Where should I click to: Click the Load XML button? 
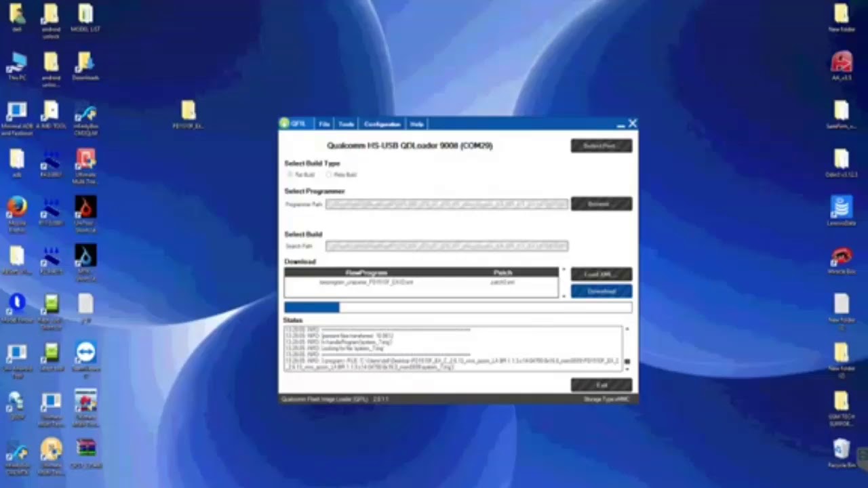(x=601, y=274)
